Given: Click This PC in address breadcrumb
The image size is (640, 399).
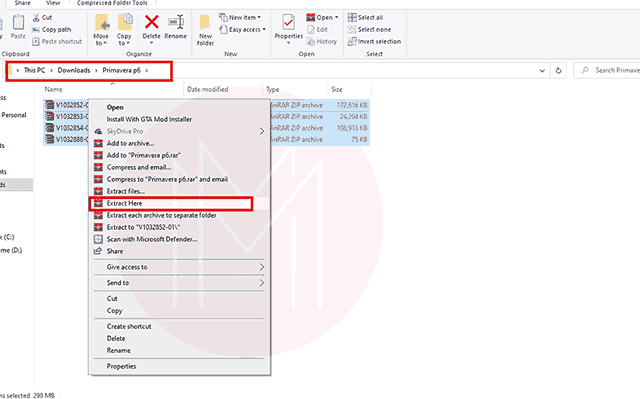Looking at the screenshot, I should (34, 70).
